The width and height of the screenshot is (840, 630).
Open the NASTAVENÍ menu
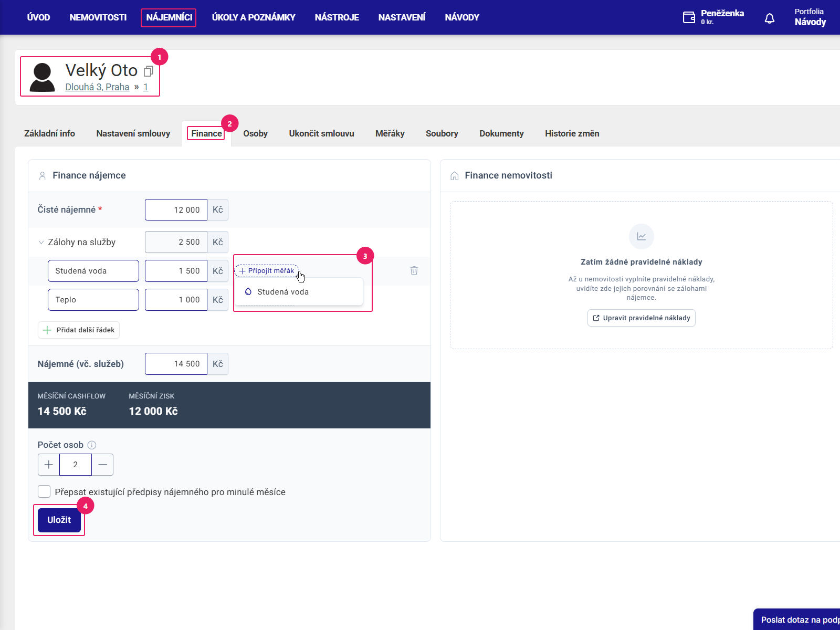point(402,17)
